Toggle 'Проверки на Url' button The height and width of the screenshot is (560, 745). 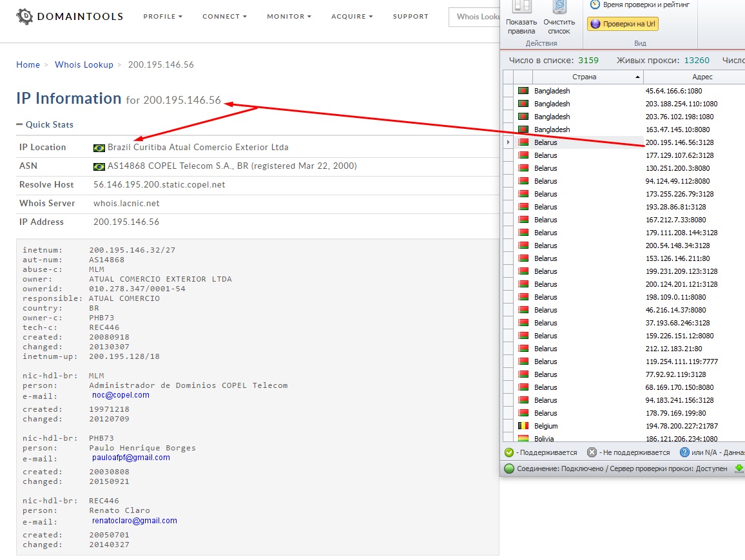tap(623, 24)
